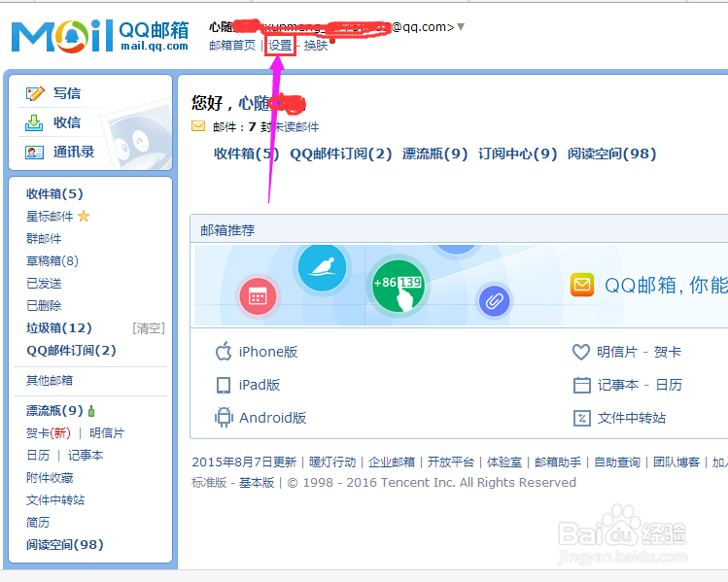Open 写信 compose mail
The width and height of the screenshot is (728, 582).
[x=67, y=93]
